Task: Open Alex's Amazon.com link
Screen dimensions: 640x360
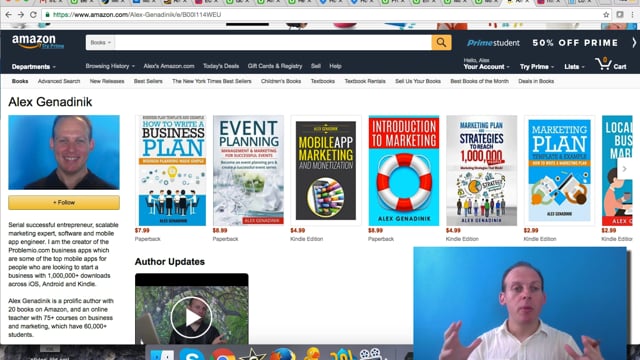Action: click(169, 66)
